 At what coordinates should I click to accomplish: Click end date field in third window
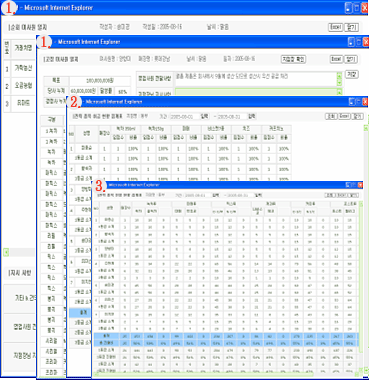(232, 117)
